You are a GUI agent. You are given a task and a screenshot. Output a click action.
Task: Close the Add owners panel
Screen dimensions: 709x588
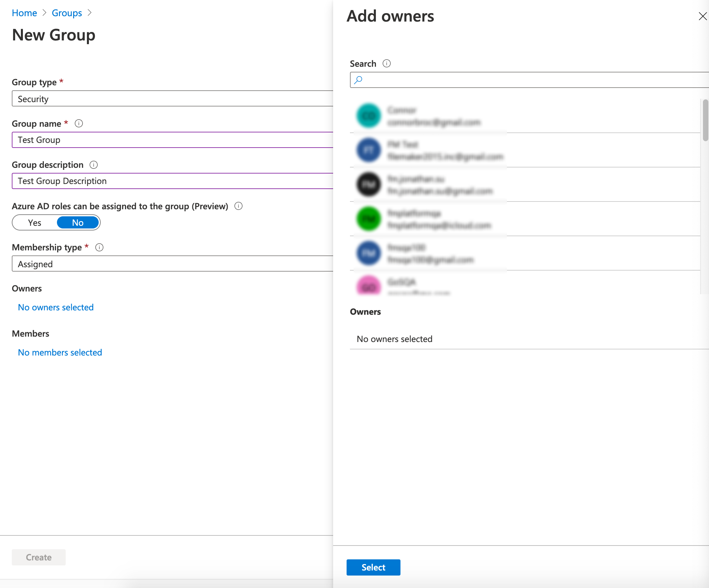(703, 16)
